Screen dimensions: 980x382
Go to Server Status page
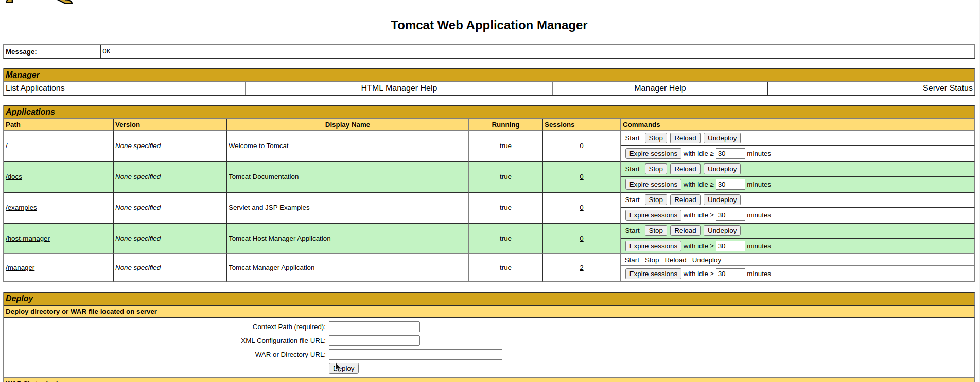tap(948, 88)
